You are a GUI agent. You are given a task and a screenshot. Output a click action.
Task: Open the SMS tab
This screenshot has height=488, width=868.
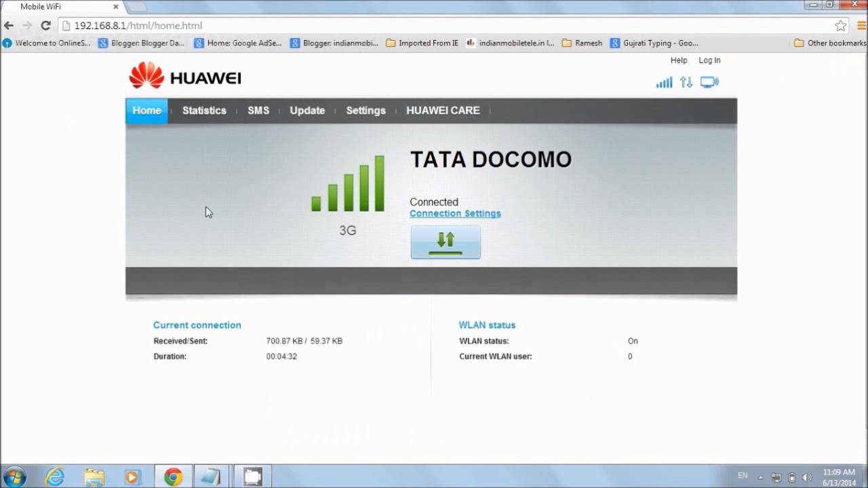point(258,110)
